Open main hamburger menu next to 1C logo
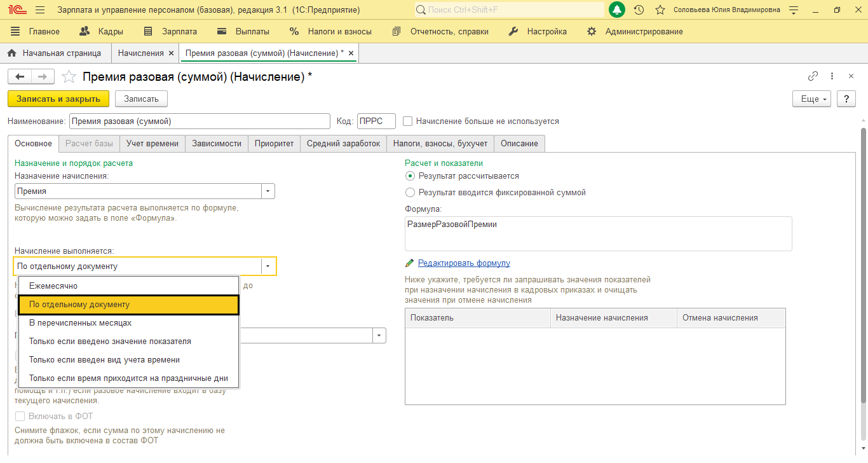Image resolution: width=868 pixels, height=463 pixels. click(x=40, y=10)
